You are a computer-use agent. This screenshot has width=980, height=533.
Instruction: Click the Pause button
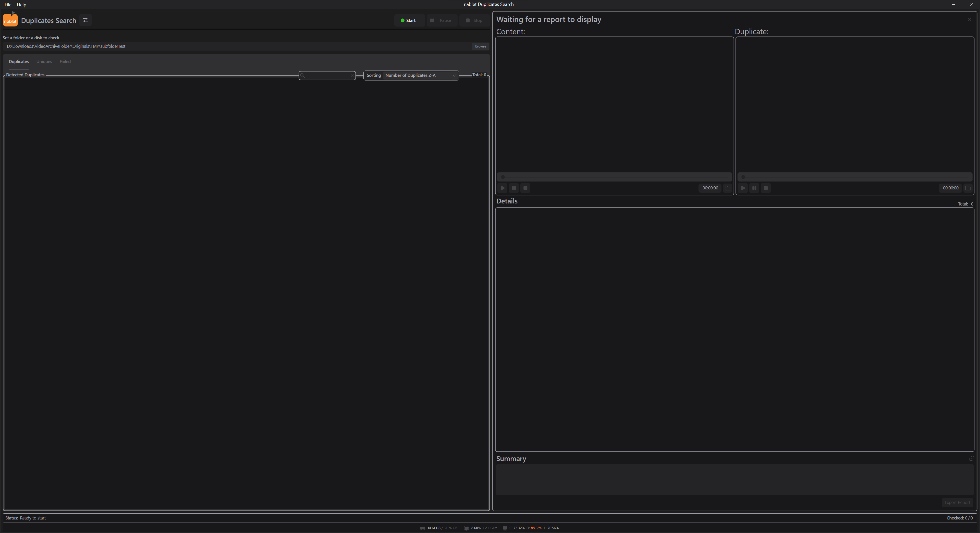442,20
